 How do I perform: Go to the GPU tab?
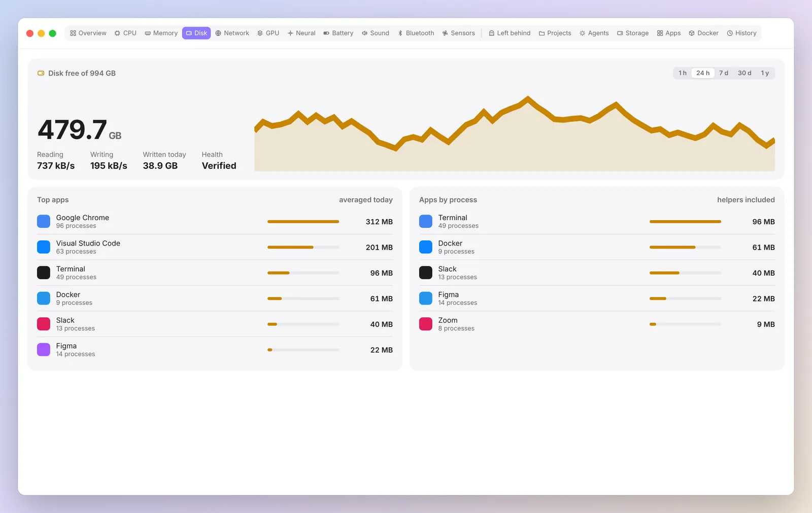pos(268,33)
